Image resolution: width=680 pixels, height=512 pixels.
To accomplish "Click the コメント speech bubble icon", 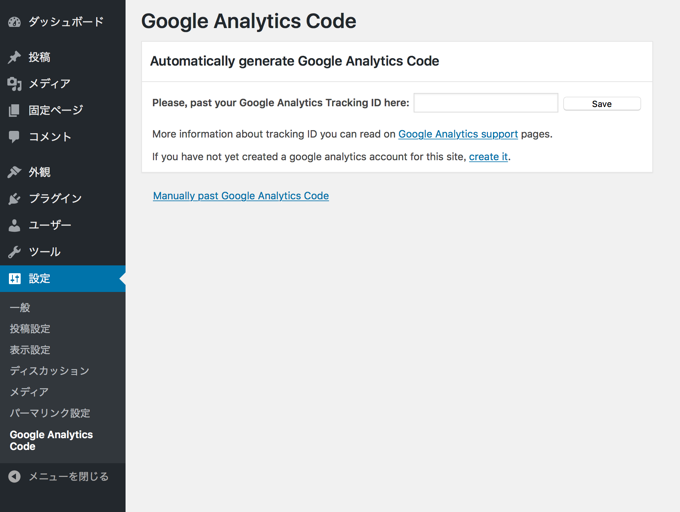I will click(14, 137).
